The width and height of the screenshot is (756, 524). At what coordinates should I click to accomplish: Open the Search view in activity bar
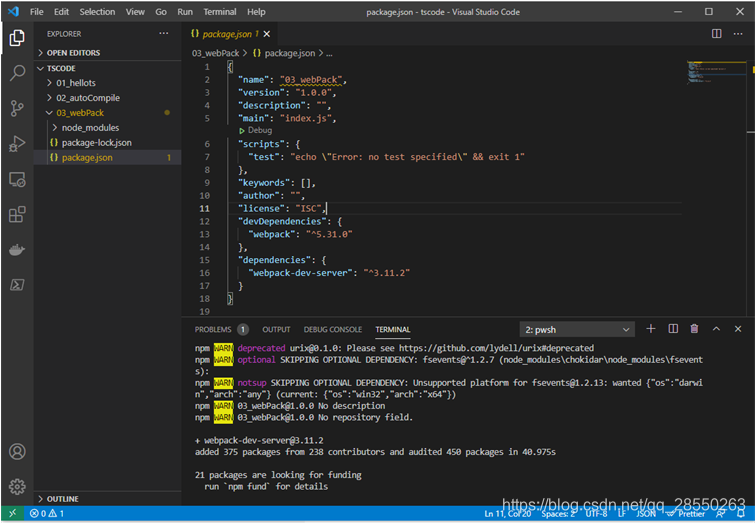click(17, 73)
